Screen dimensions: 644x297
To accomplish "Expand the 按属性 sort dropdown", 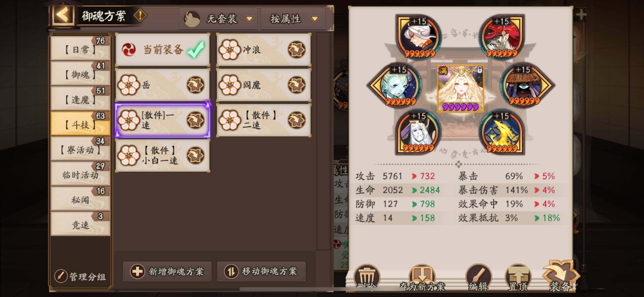I will point(293,19).
